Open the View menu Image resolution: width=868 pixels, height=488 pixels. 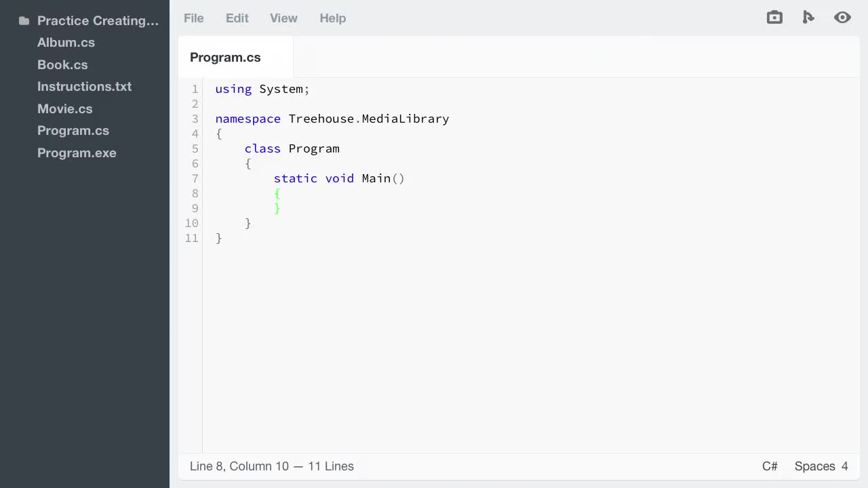[x=283, y=18]
